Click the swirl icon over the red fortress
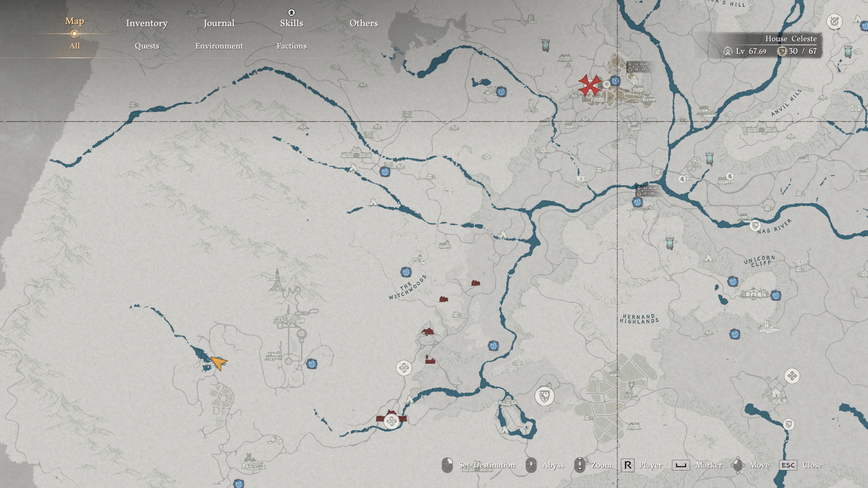Viewport: 868px width, 488px height. coord(392,421)
